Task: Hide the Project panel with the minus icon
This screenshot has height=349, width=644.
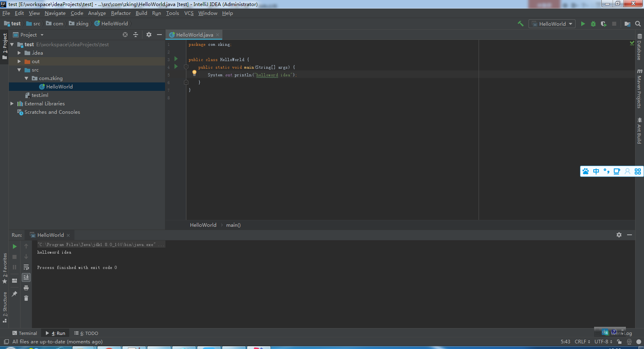Action: (x=159, y=35)
